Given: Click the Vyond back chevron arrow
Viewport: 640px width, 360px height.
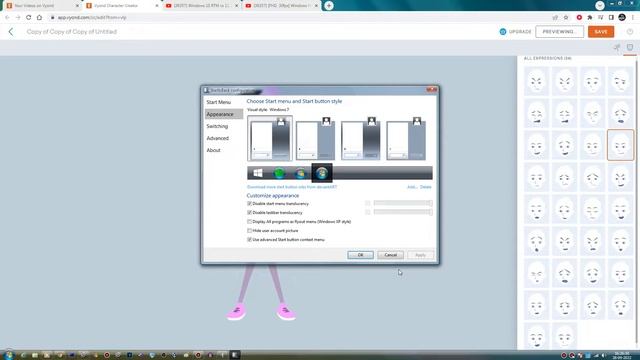Looking at the screenshot, I should 11,31.
